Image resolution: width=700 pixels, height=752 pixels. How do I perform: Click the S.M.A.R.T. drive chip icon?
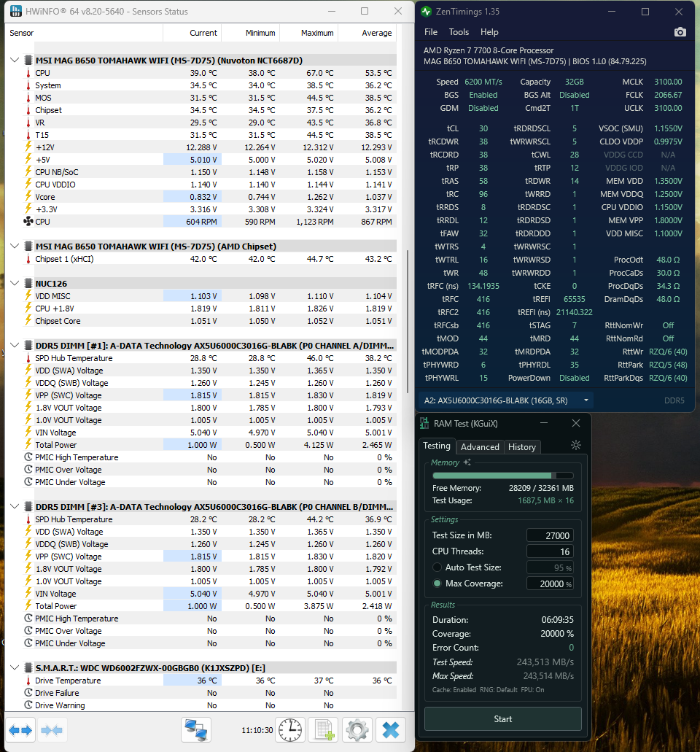(28, 667)
